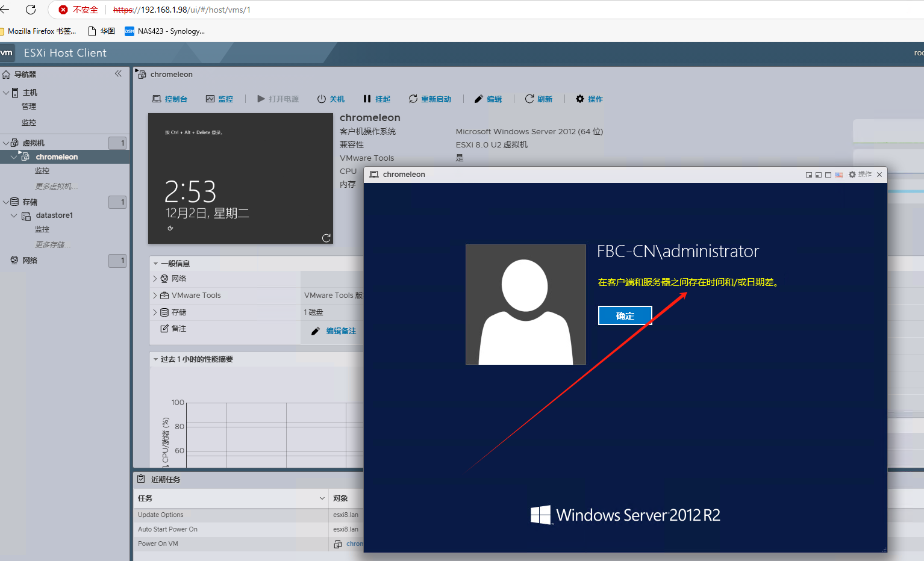Open the 华图 bookmark
The height and width of the screenshot is (561, 924).
point(102,31)
